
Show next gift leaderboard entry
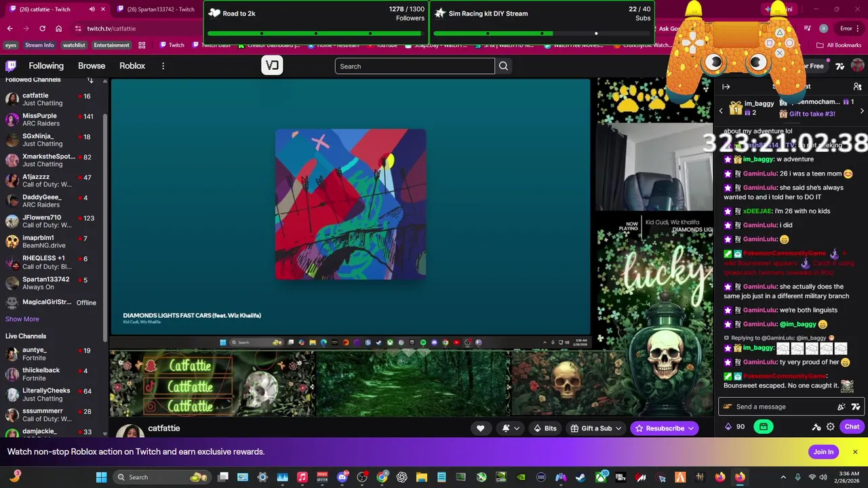click(x=862, y=110)
